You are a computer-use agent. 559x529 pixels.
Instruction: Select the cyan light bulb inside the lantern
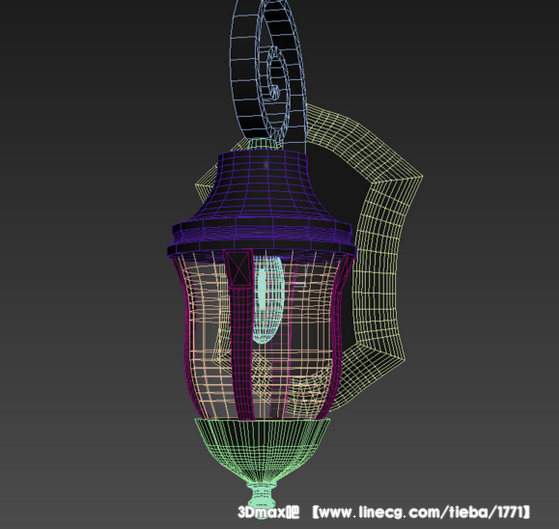268,299
